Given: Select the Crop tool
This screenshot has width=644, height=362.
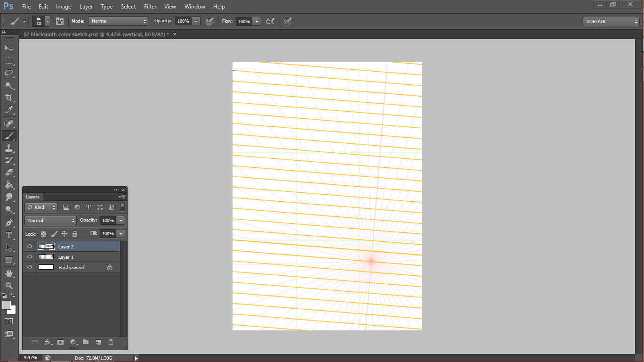Looking at the screenshot, I should pos(9,98).
